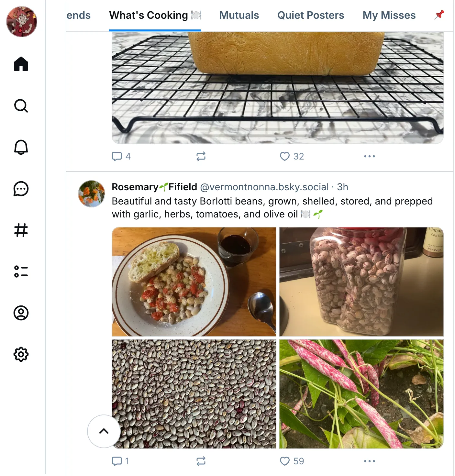This screenshot has height=476, width=455.
Task: Like Rosemary Fifield's Borlotti beans post
Action: 285,461
